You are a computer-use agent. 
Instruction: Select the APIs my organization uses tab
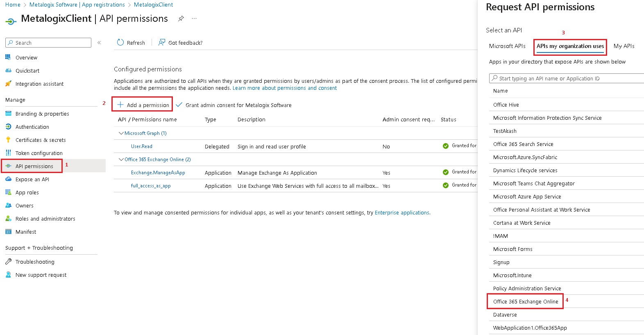coord(570,46)
